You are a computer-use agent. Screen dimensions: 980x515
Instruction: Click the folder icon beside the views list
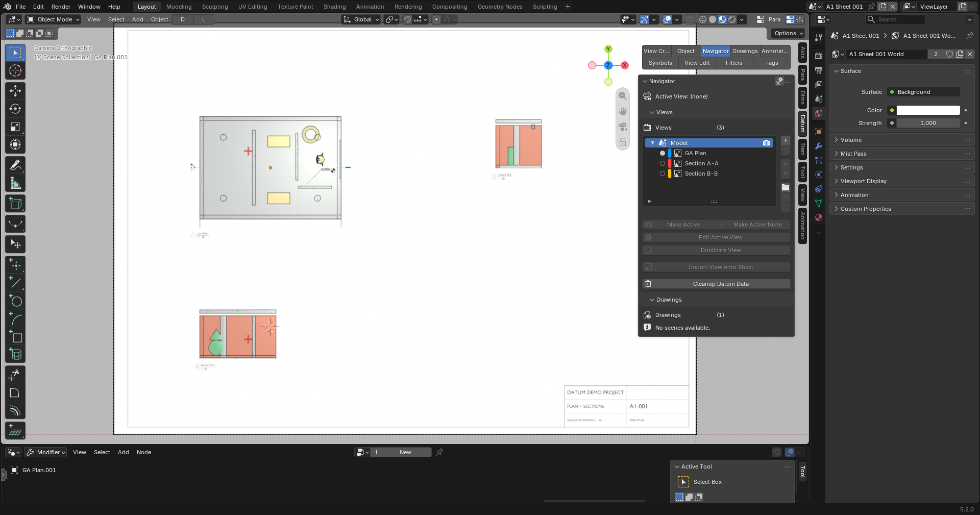786,187
